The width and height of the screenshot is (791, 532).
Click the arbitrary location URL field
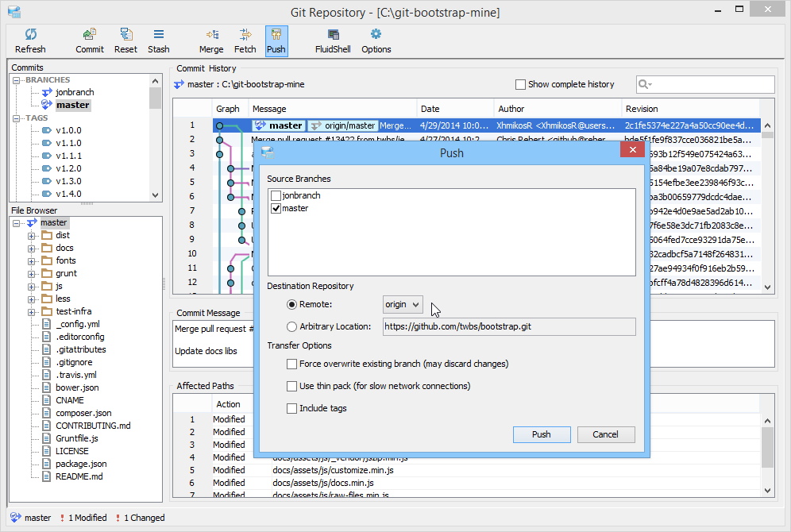508,326
